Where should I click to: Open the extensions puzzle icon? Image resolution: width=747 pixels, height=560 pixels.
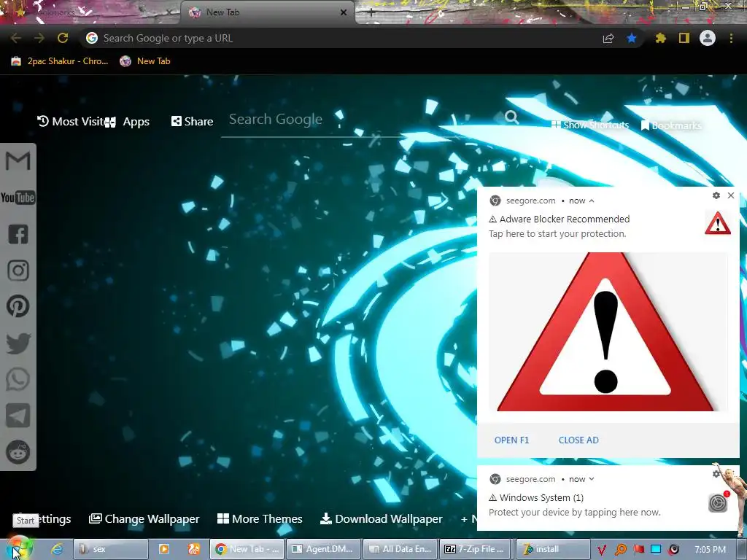click(x=661, y=38)
